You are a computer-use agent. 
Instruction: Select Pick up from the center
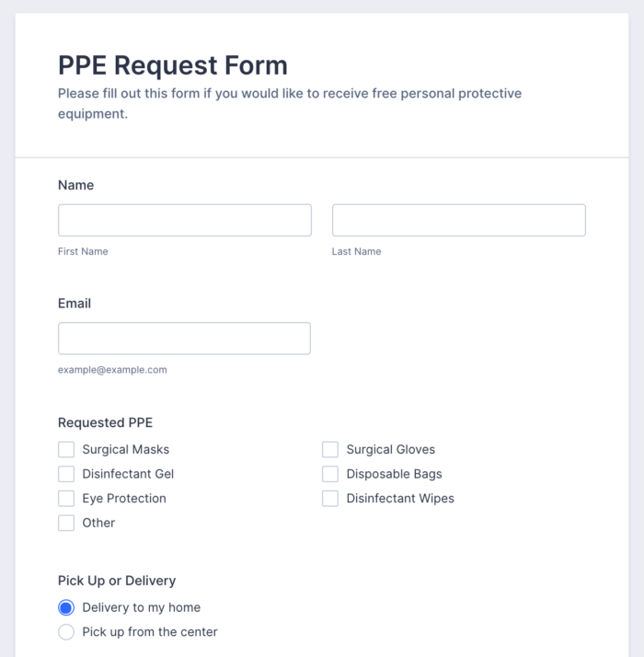coord(66,632)
